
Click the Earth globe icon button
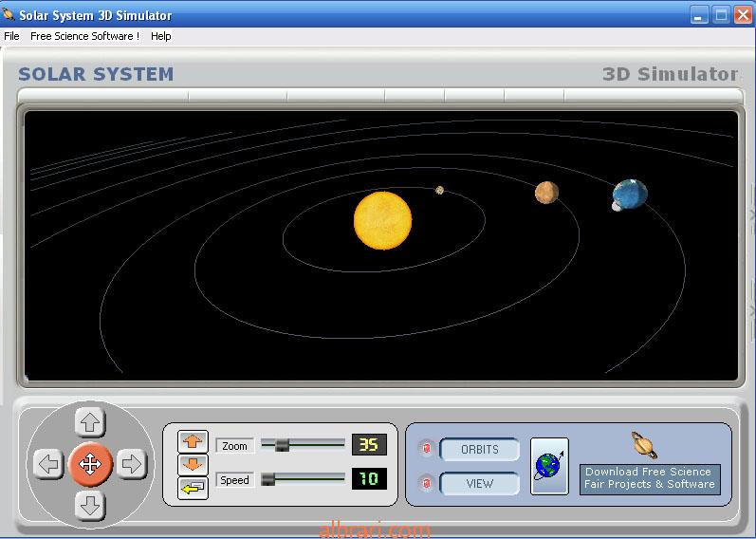[x=549, y=466]
